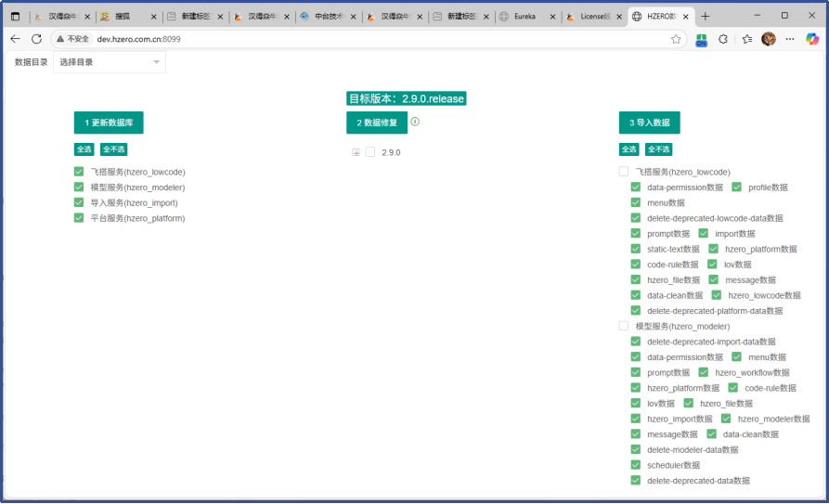Open the Copilot icon in the browser toolbar
The height and width of the screenshot is (504, 829).
812,39
